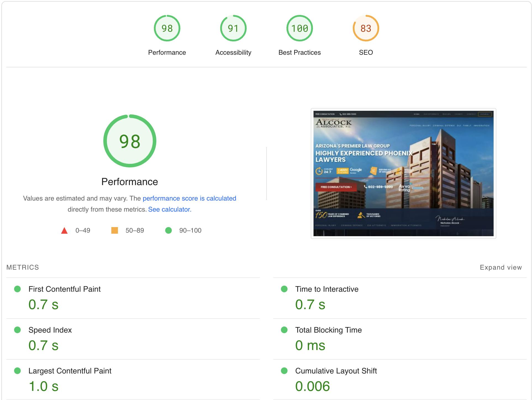Click the 1.0 s Largest Contentful Paint value
Viewport: 532px width, 400px height.
click(x=44, y=386)
